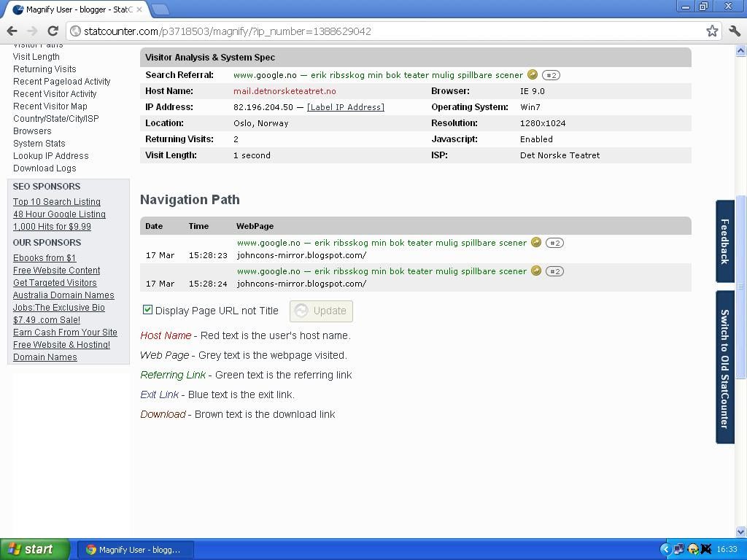This screenshot has width=747, height=560.
Task: Open google.no referrer in 15:28:24 row
Action: click(x=382, y=271)
